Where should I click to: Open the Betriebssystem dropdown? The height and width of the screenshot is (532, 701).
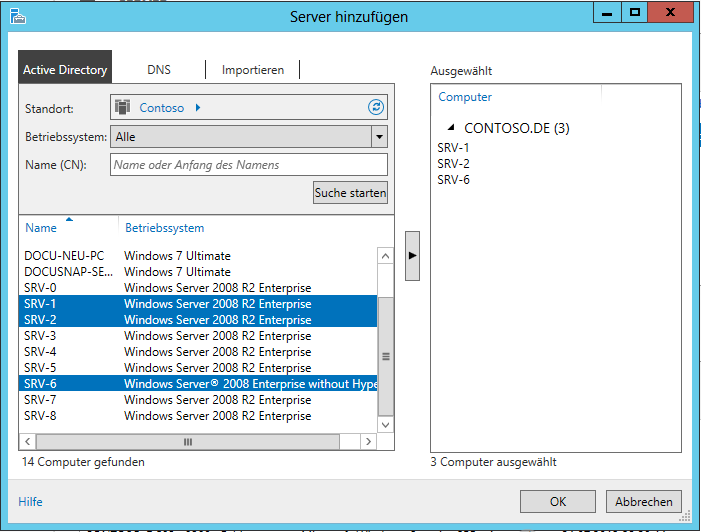pyautogui.click(x=379, y=136)
